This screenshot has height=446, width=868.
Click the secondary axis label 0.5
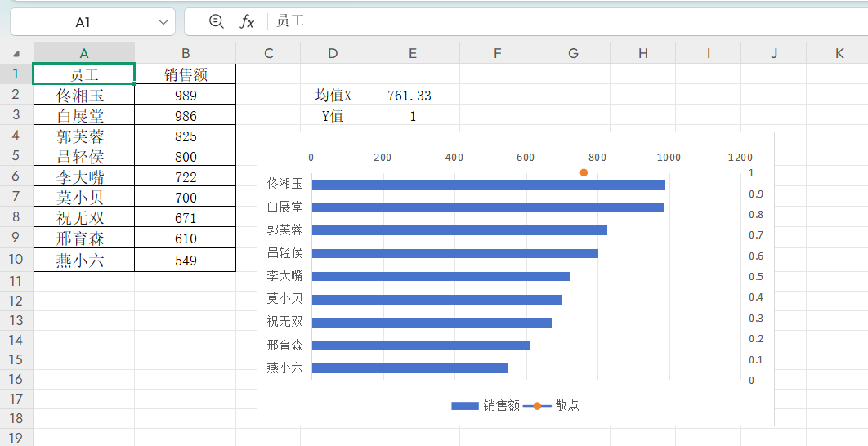pyautogui.click(x=756, y=277)
